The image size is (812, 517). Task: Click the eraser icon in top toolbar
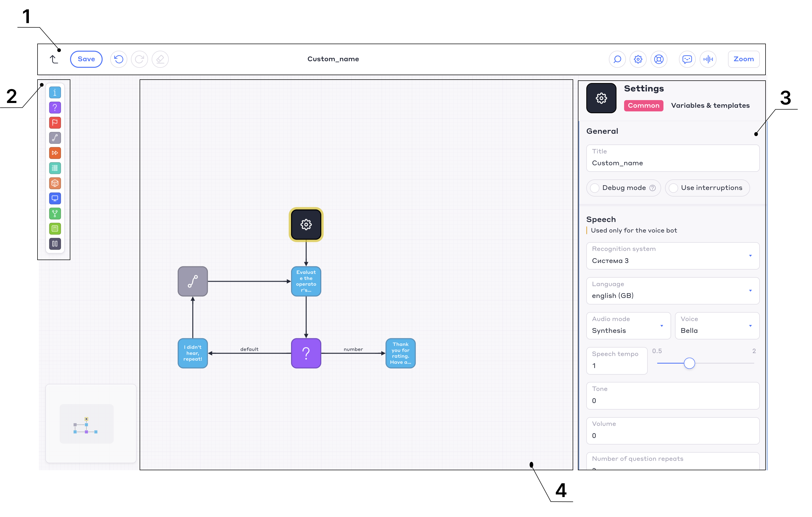tap(160, 59)
